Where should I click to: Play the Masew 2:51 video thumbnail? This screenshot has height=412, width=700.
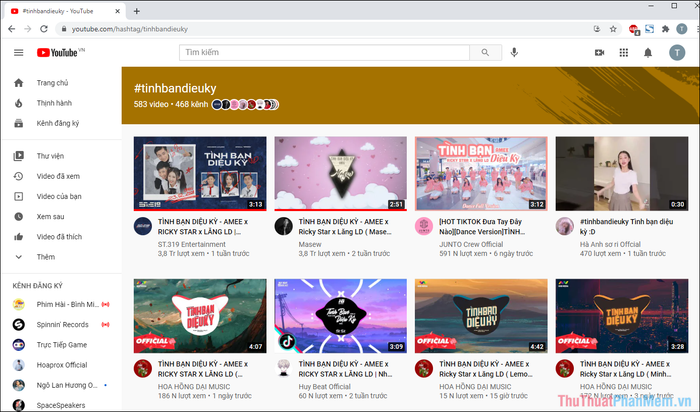pos(341,174)
